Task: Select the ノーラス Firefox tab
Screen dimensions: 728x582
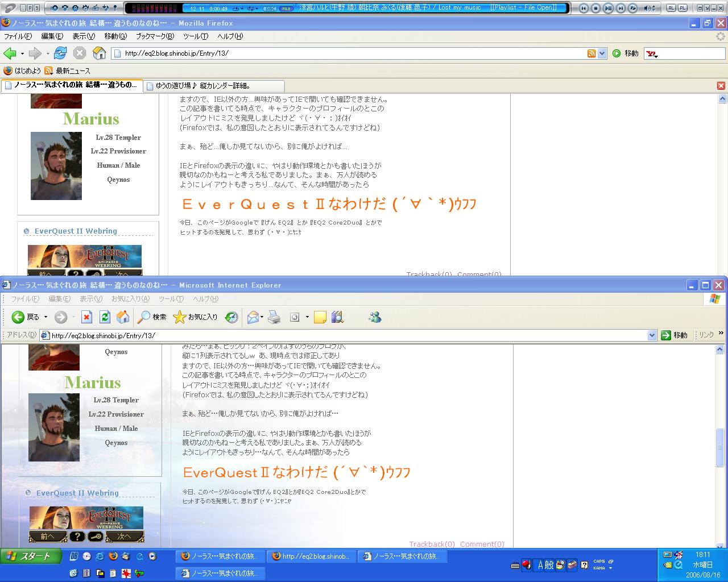Action: (x=71, y=85)
